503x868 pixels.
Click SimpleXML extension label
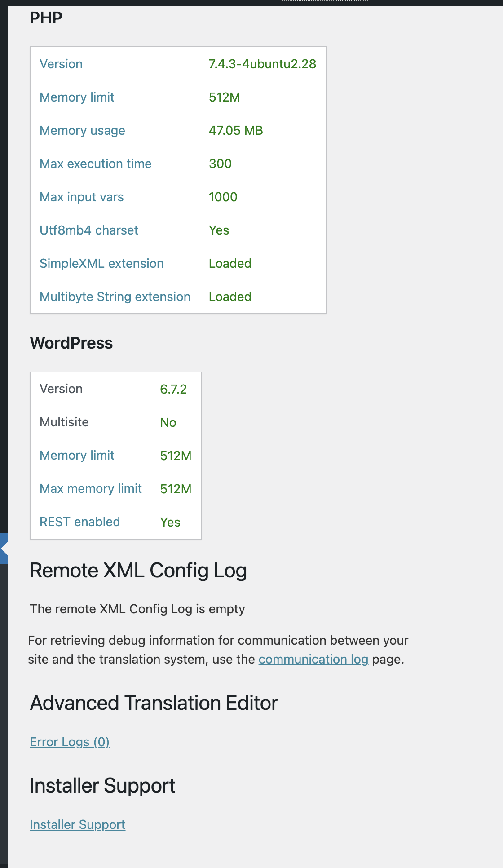[101, 263]
